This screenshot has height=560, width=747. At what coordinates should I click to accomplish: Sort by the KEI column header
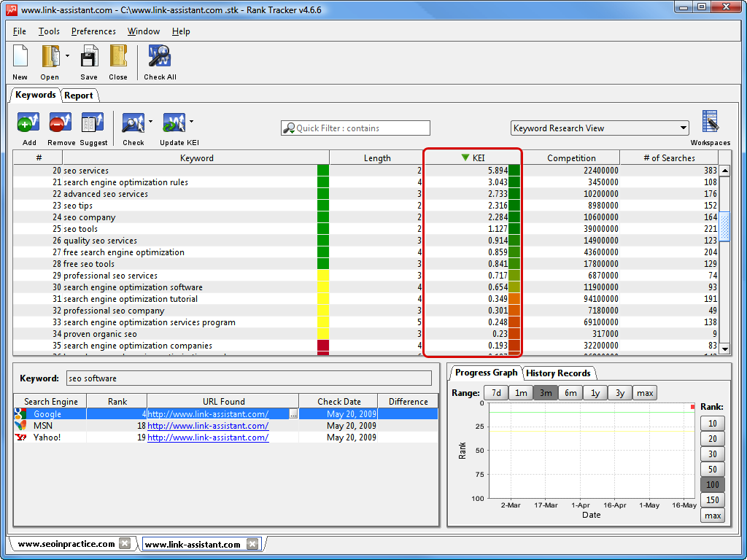click(473, 157)
